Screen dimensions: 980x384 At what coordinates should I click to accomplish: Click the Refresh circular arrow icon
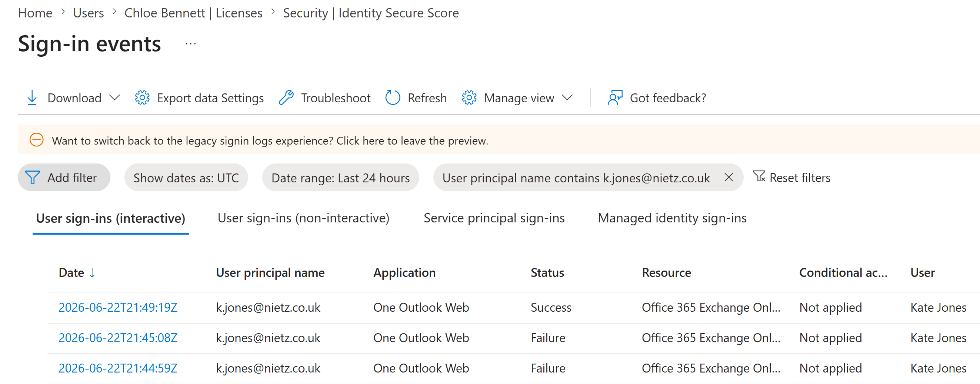point(393,98)
